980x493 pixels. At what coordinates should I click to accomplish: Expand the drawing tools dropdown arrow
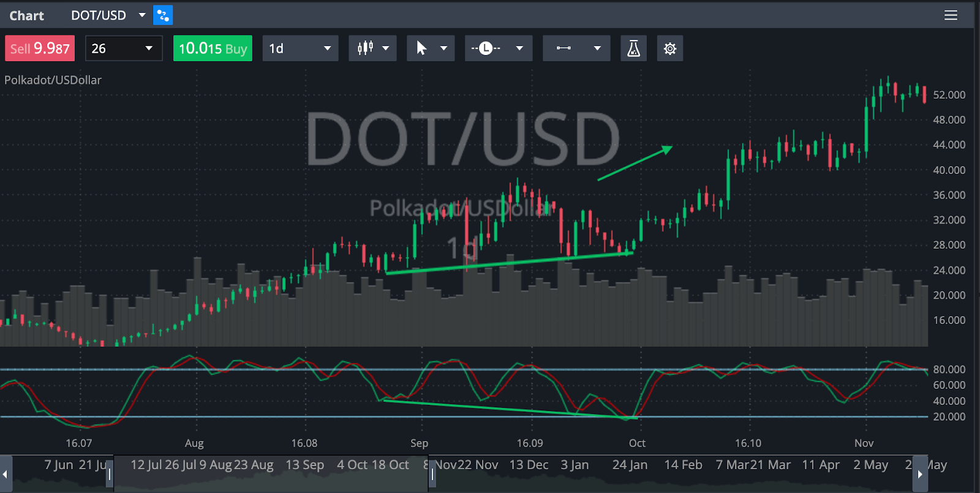(597, 48)
